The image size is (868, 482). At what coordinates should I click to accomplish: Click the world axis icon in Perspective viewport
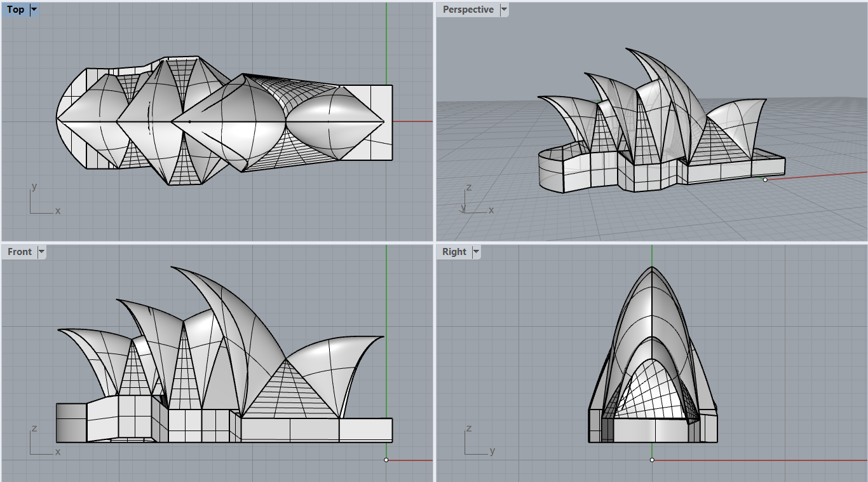(x=477, y=199)
